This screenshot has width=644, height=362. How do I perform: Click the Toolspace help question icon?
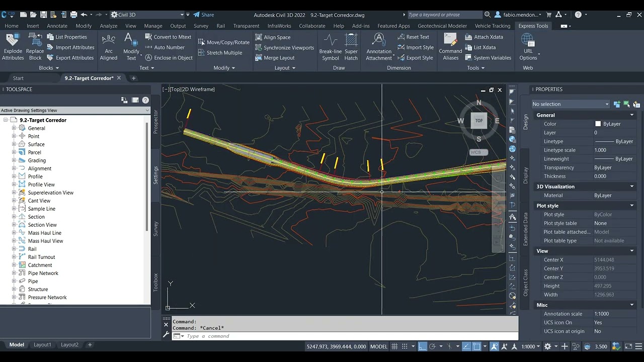145,100
